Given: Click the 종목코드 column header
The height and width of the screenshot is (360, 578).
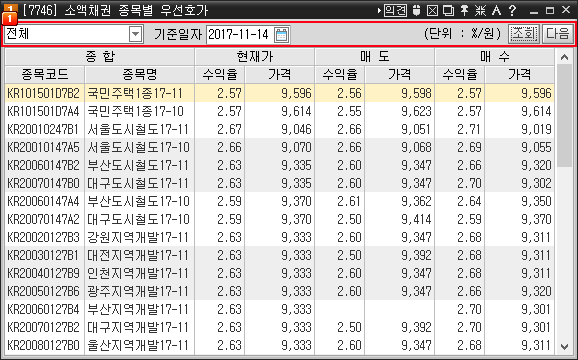Looking at the screenshot, I should (45, 75).
